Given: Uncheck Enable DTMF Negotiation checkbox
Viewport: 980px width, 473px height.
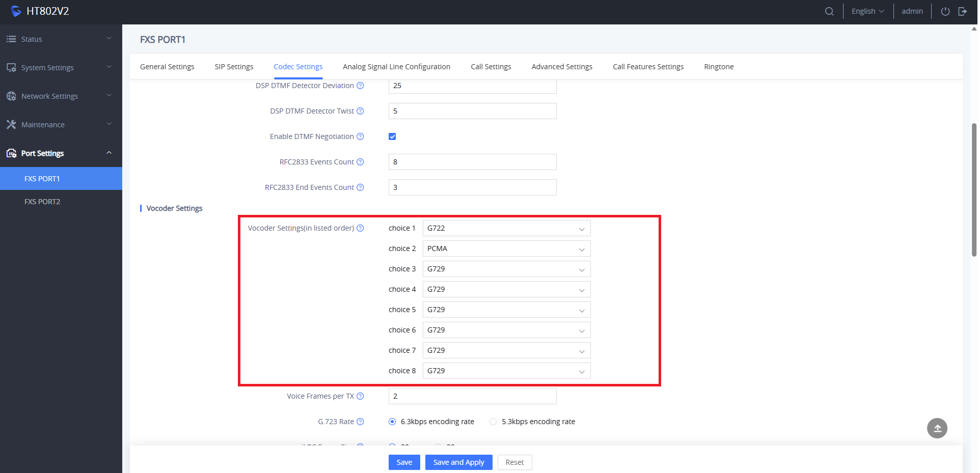Looking at the screenshot, I should (392, 136).
